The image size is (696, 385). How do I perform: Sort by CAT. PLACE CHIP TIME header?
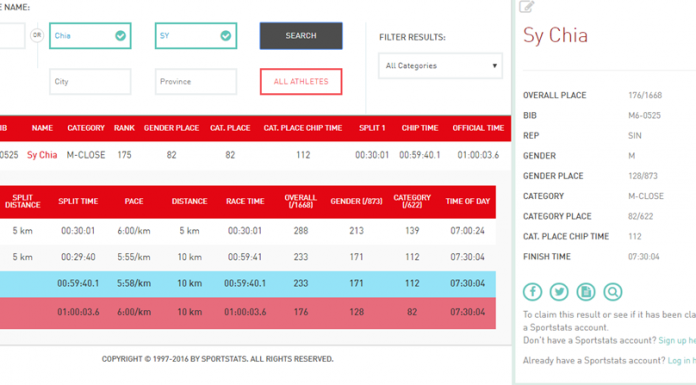click(x=303, y=128)
